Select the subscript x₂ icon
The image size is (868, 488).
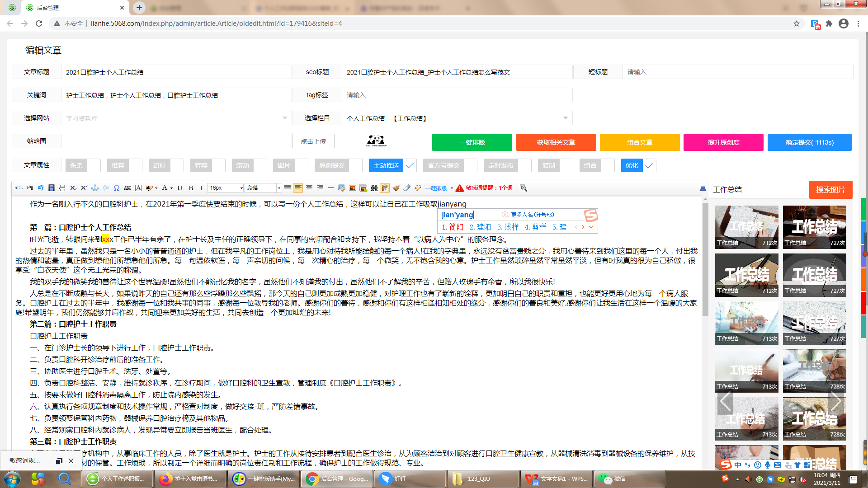(x=73, y=188)
